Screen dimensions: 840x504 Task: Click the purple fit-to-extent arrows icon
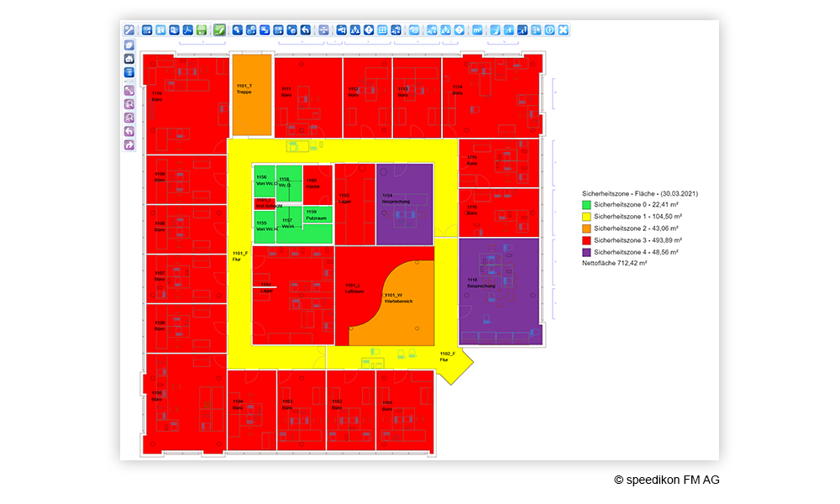(129, 91)
